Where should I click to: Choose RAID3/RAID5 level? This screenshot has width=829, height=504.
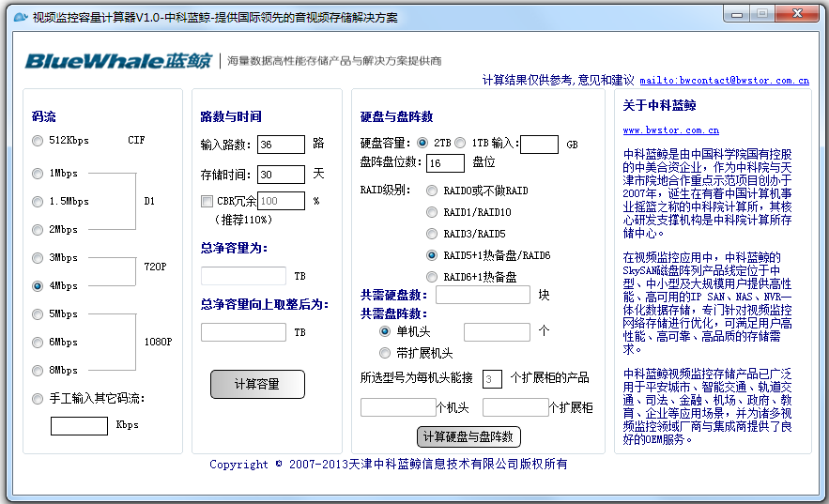(x=432, y=234)
